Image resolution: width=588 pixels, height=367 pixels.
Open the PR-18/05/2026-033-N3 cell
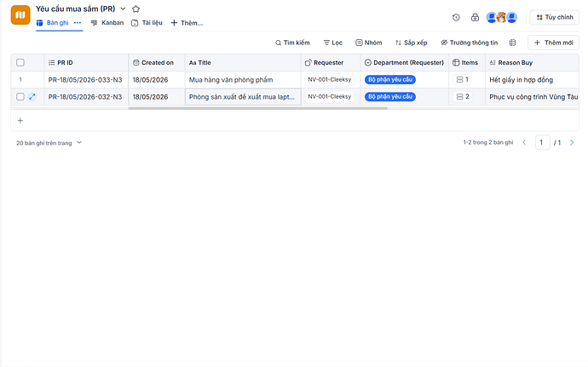coord(86,80)
